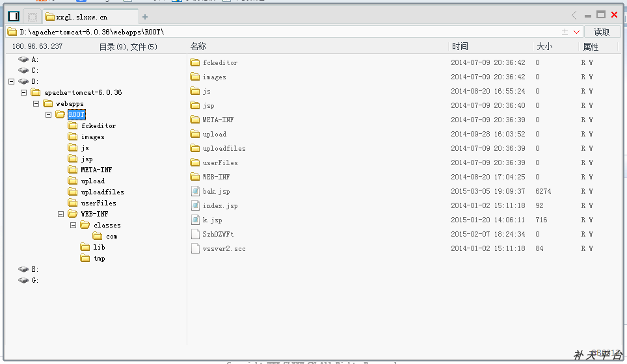Click jsp folder icon in file list
The image size is (627, 364).
point(195,105)
